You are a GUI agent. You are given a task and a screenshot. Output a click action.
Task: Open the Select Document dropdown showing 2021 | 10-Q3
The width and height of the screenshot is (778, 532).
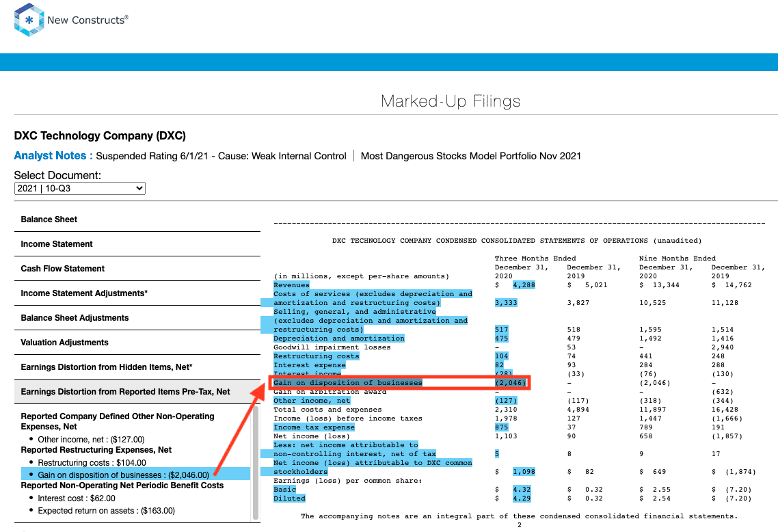point(80,189)
